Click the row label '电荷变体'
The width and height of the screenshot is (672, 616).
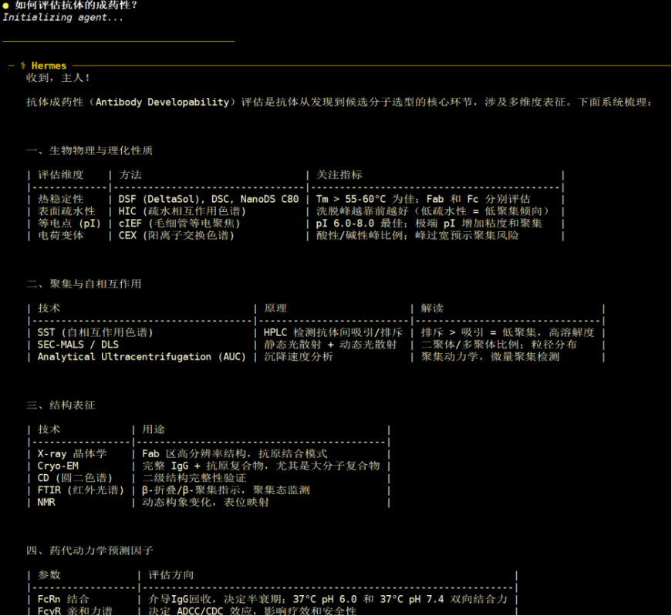pyautogui.click(x=60, y=236)
